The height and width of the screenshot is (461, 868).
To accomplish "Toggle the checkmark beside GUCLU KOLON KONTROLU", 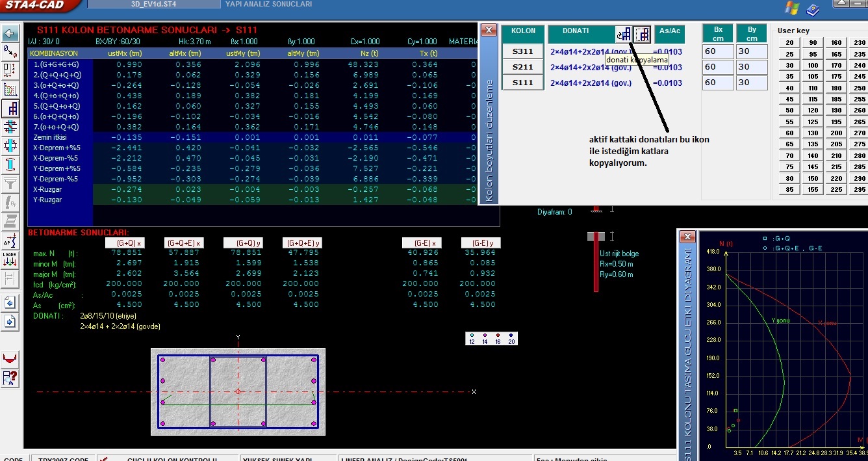I will [x=103, y=458].
